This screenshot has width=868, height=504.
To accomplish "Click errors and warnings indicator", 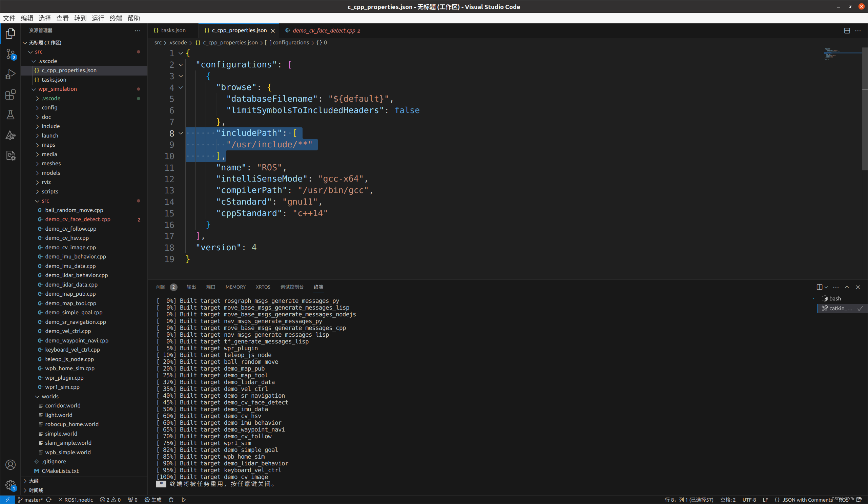I will 110,500.
